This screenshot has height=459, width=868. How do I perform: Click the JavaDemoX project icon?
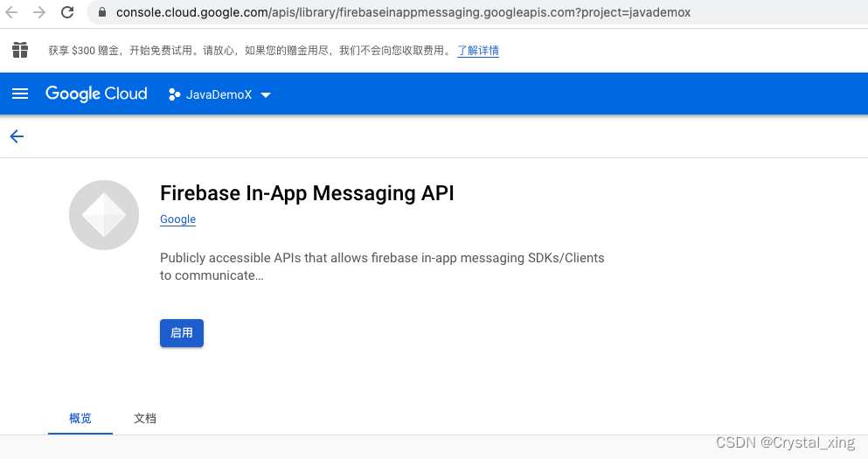click(x=174, y=94)
